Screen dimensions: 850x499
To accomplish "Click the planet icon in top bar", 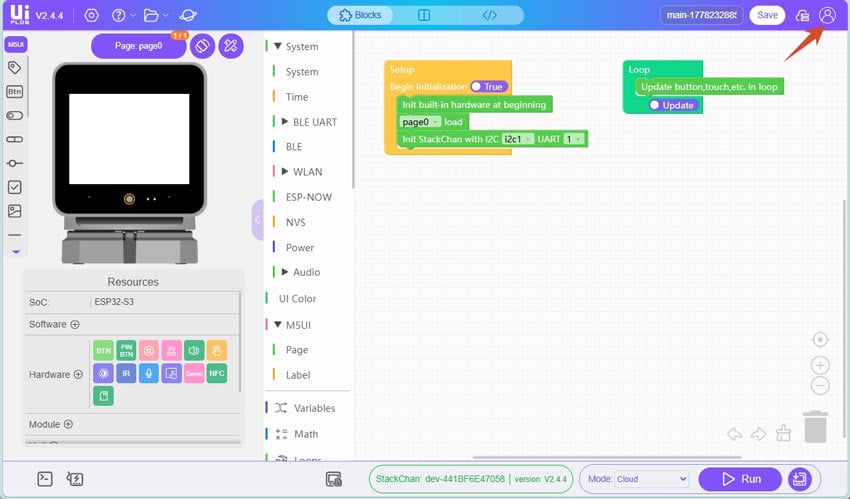I will pyautogui.click(x=188, y=15).
